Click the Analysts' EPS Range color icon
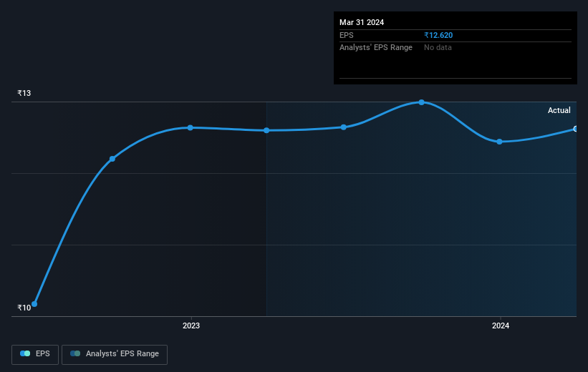Image resolution: width=588 pixels, height=372 pixels. click(75, 353)
